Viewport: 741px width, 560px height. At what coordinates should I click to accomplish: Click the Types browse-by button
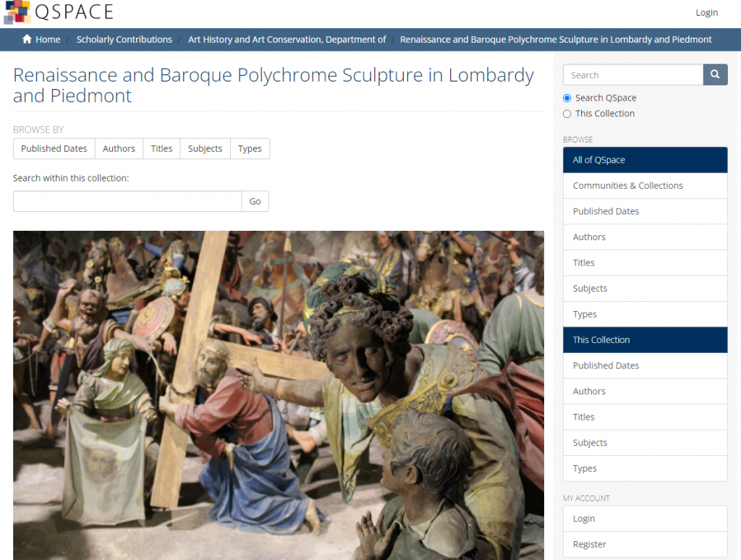pyautogui.click(x=250, y=148)
